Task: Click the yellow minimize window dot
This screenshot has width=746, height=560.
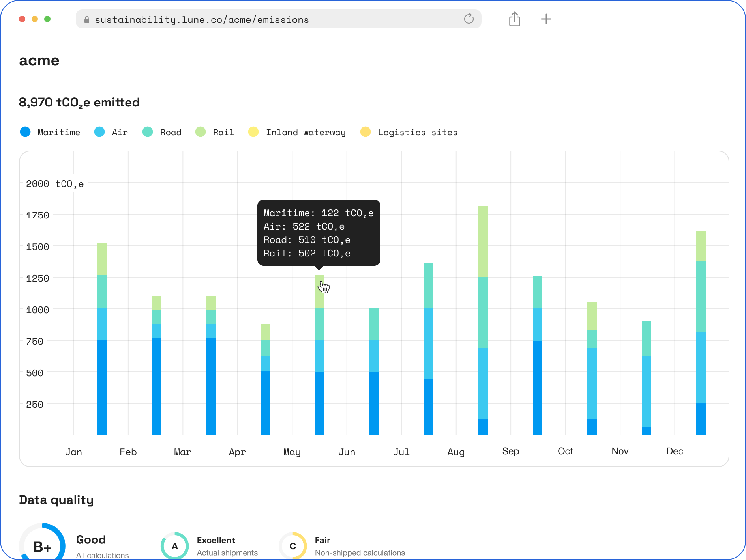Action: click(35, 19)
